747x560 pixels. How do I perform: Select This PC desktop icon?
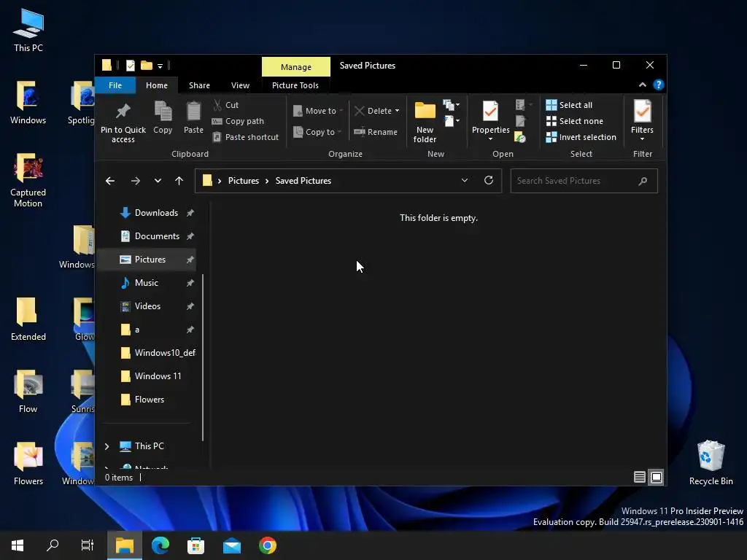coord(28,30)
